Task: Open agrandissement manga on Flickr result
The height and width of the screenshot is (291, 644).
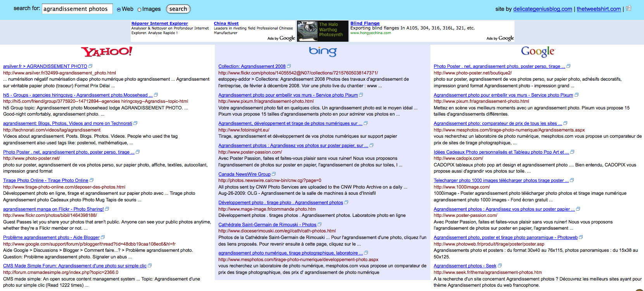Action: pyautogui.click(x=54, y=209)
